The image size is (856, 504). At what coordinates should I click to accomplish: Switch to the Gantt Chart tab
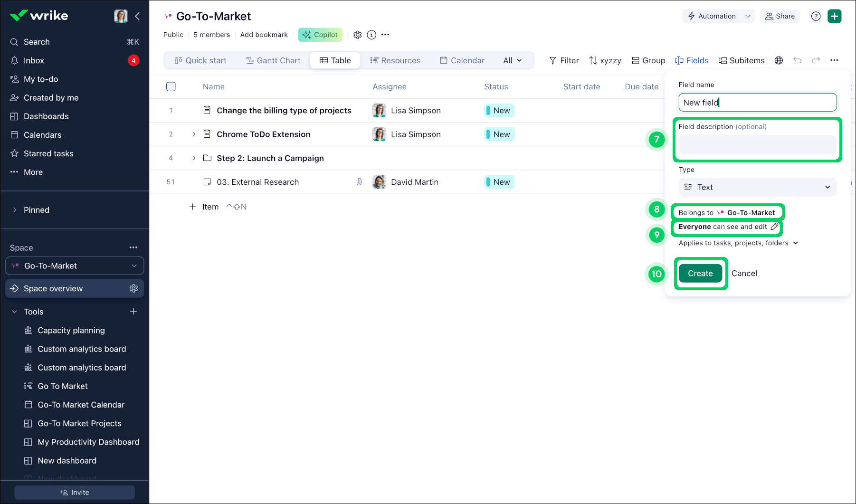(x=273, y=60)
